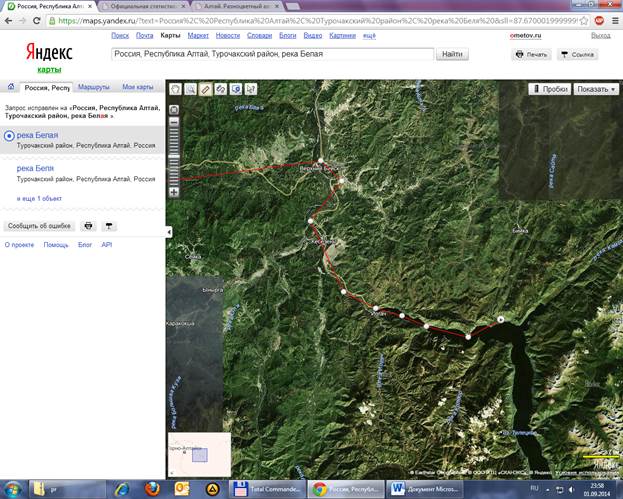The height and width of the screenshot is (499, 623).
Task: Switch to Total Commander in the taskbar
Action: [268, 489]
